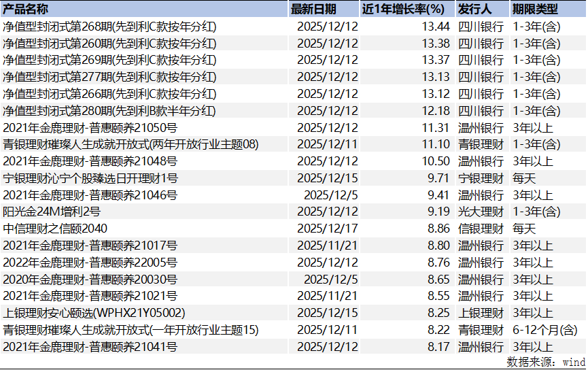The height and width of the screenshot is (370, 588).
Task: Click the growth rate value 13.13
Action: coord(436,77)
